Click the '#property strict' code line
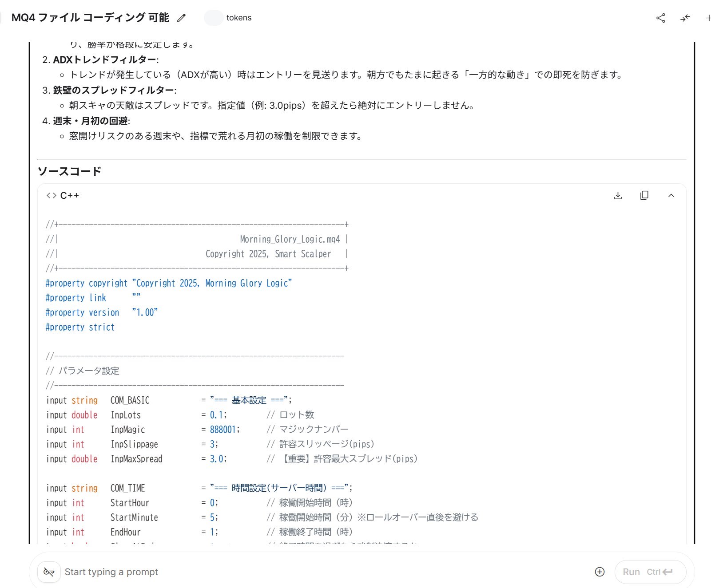The width and height of the screenshot is (711, 588). coord(80,328)
